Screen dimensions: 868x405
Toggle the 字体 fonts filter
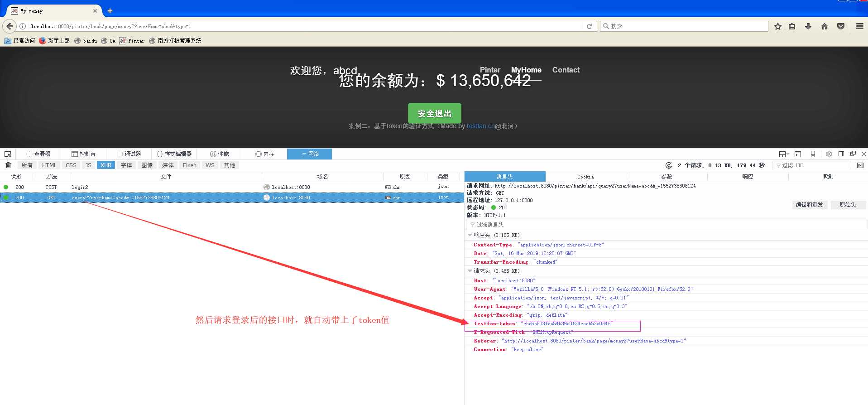click(x=126, y=165)
